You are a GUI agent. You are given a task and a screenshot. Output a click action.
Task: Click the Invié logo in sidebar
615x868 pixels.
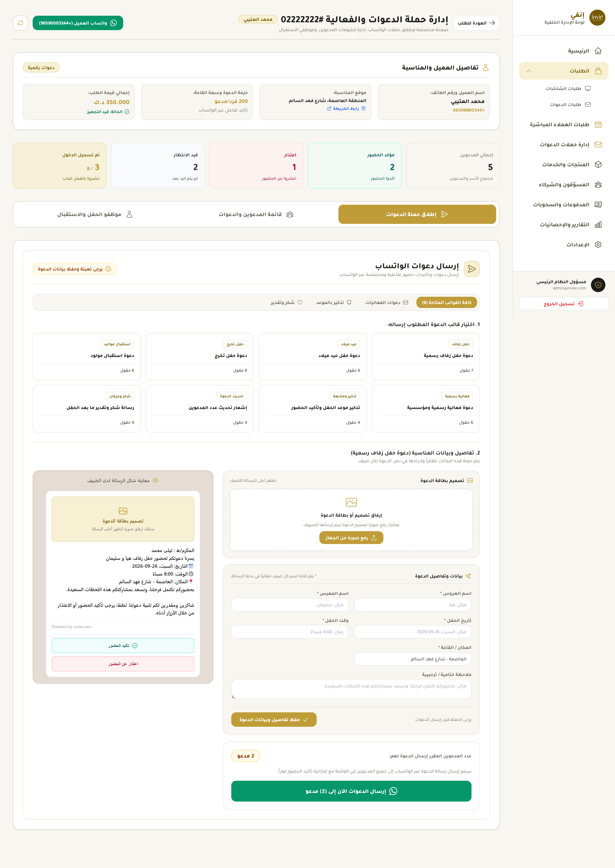point(597,18)
